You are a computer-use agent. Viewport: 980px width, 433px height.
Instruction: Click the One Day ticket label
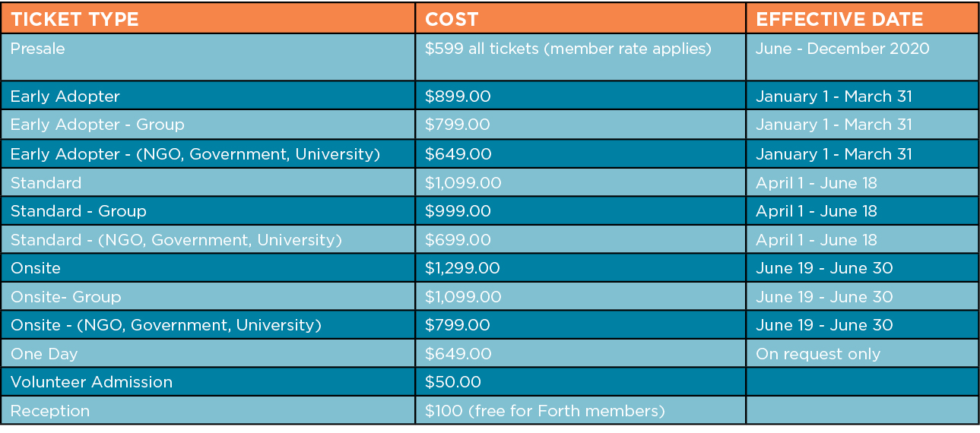coord(44,354)
